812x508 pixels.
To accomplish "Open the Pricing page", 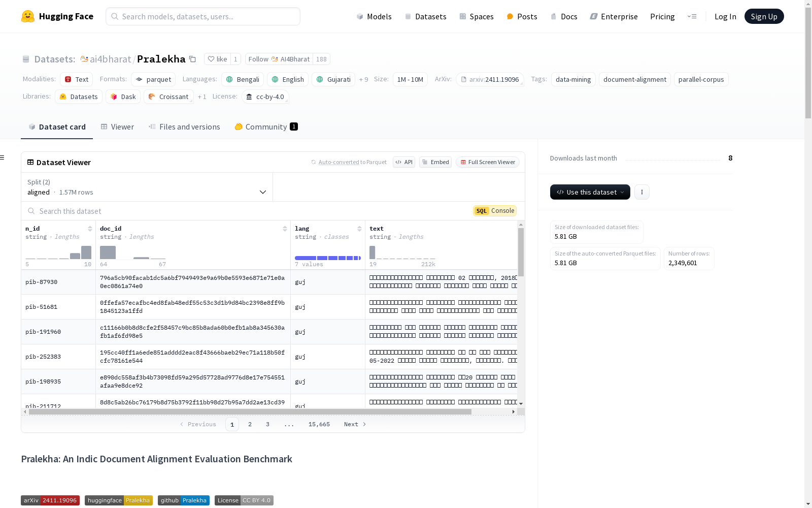I will pos(662,16).
